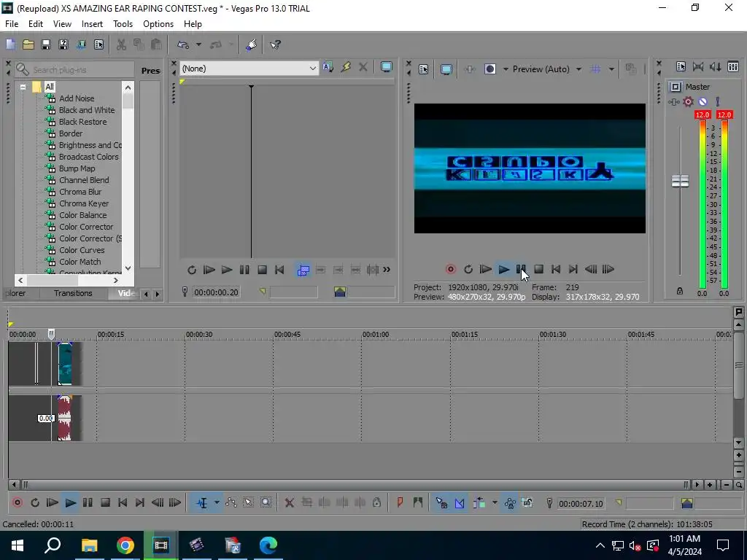
Task: Open the Split Screen View dropdown arrow
Action: 506,69
